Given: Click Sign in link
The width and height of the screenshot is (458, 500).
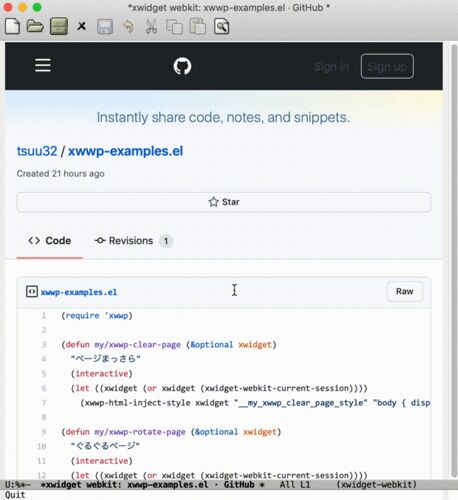Looking at the screenshot, I should [x=331, y=67].
